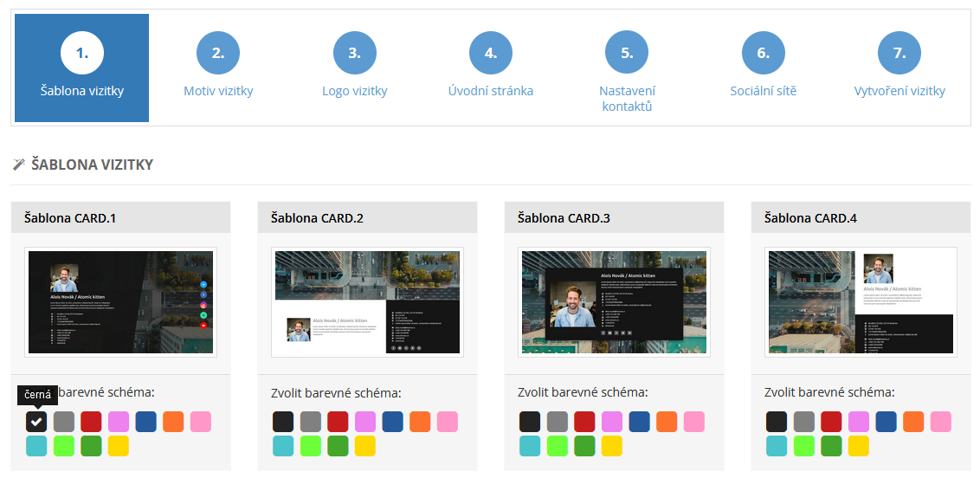
Task: Pick the teal swatch under CARD.2
Action: [x=283, y=446]
